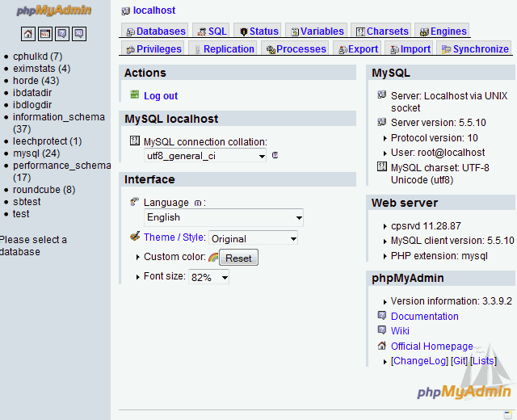
Task: Open the Language dropdown
Action: pyautogui.click(x=224, y=217)
